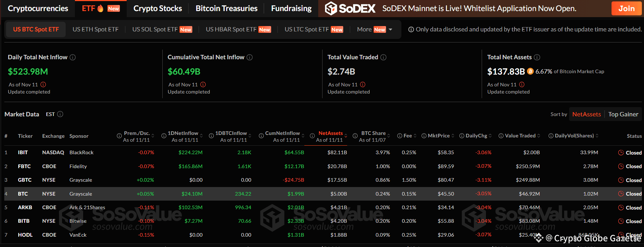Click the SoDEX Mainnet is Live banner text

pos(479,9)
